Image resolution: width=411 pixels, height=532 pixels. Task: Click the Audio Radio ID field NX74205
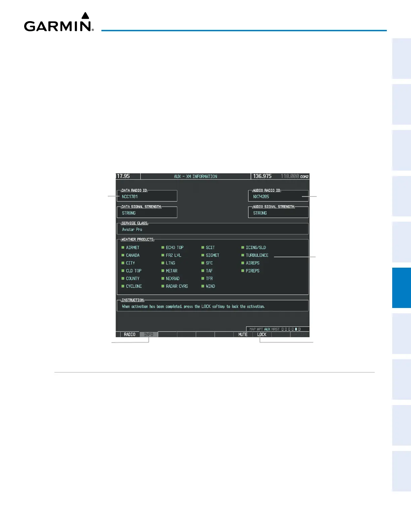point(278,196)
